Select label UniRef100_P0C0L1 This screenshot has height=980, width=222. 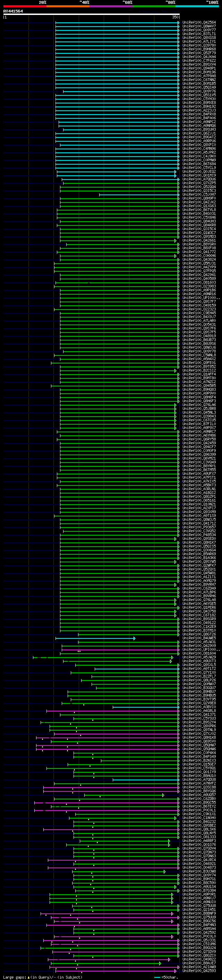pyautogui.click(x=199, y=810)
